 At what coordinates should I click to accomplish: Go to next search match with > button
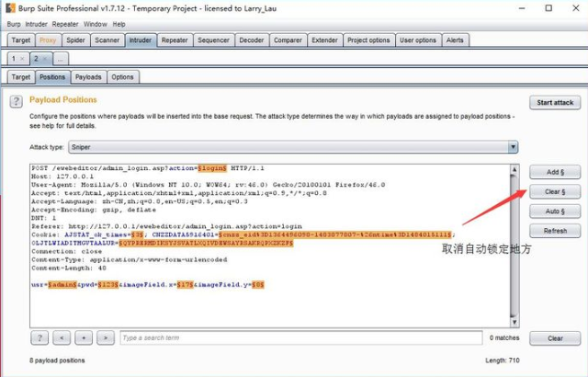(x=106, y=338)
